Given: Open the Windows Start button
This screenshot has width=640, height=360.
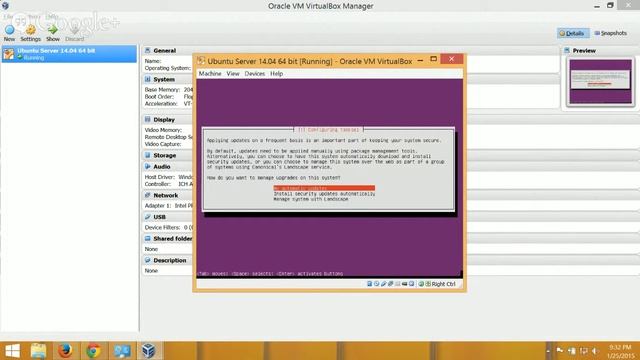Looking at the screenshot, I should pos(12,351).
